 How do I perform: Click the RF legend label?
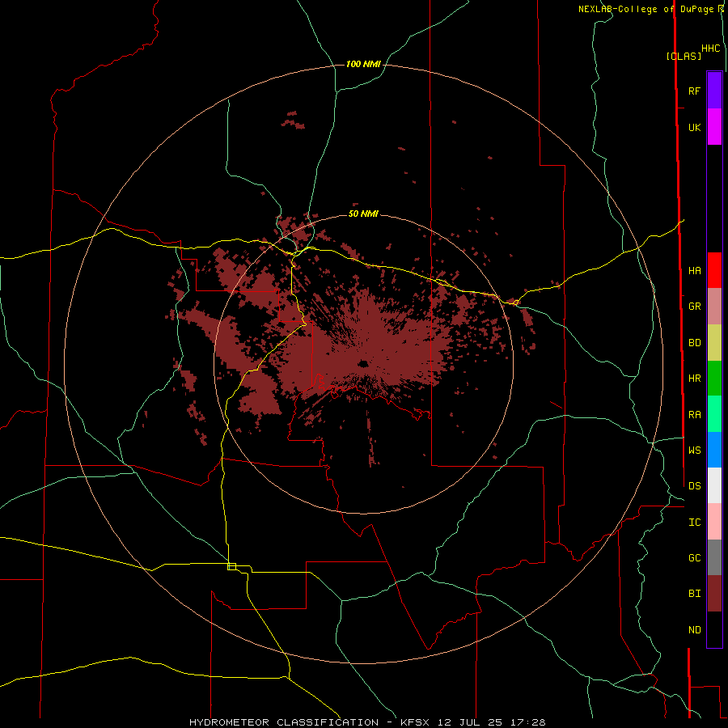[x=694, y=91]
